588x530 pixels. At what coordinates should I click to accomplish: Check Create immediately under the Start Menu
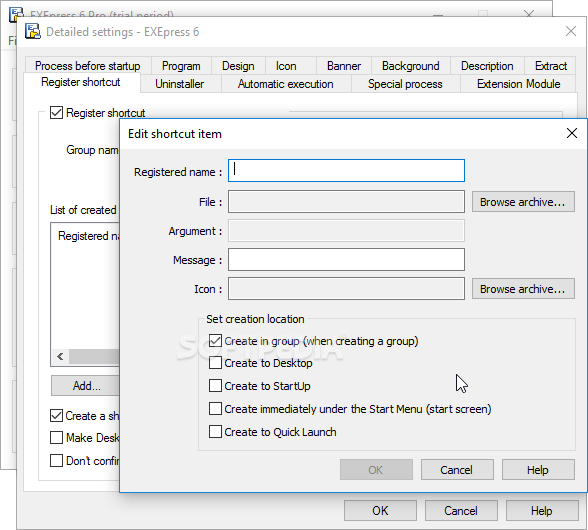pos(215,408)
